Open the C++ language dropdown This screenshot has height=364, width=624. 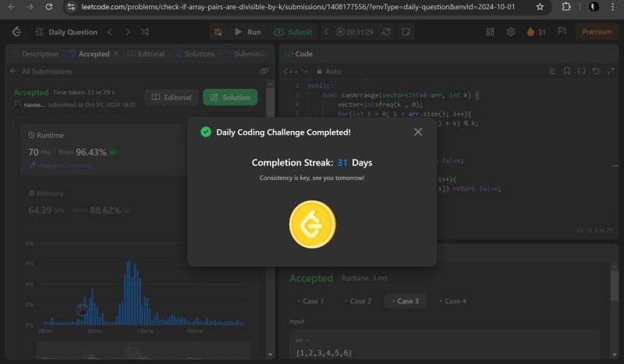pos(296,71)
